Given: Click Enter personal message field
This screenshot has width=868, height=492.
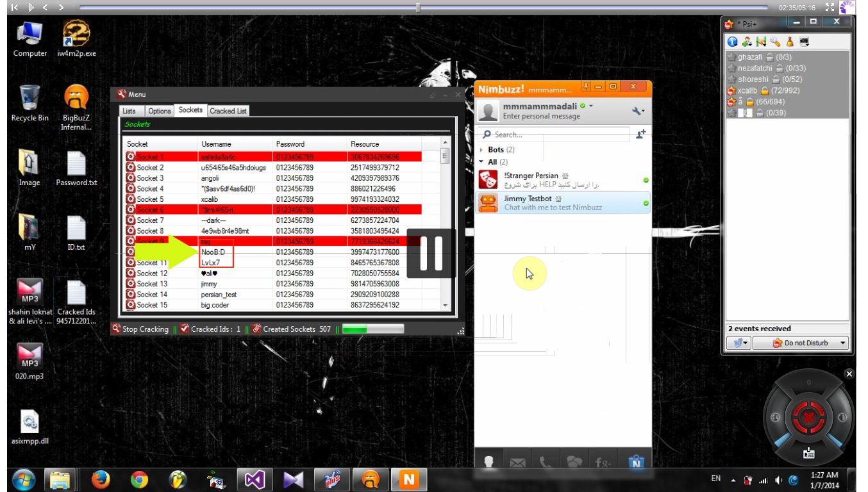Looking at the screenshot, I should pos(541,117).
